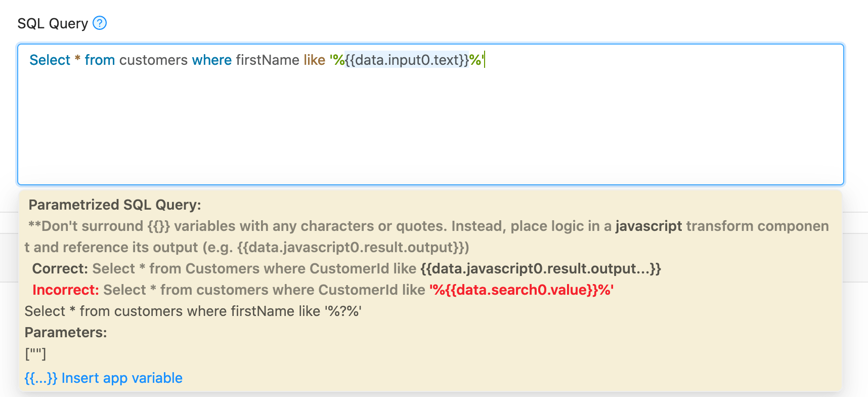
Task: Click the 'like' keyword in the editor
Action: click(314, 60)
